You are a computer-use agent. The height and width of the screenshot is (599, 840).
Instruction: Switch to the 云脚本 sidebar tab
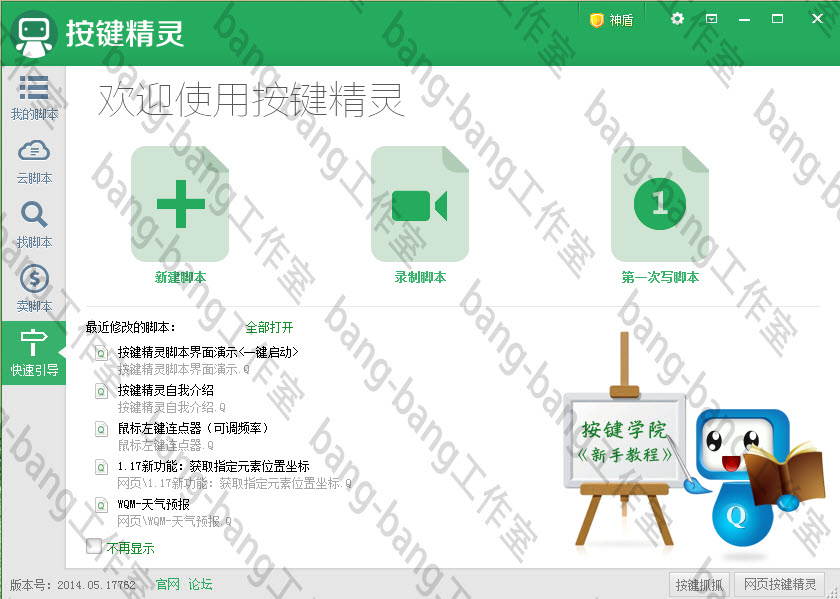point(34,152)
